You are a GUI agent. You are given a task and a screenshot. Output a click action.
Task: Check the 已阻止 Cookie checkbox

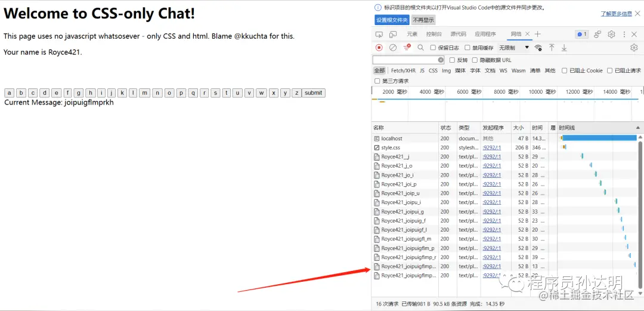[x=564, y=71]
